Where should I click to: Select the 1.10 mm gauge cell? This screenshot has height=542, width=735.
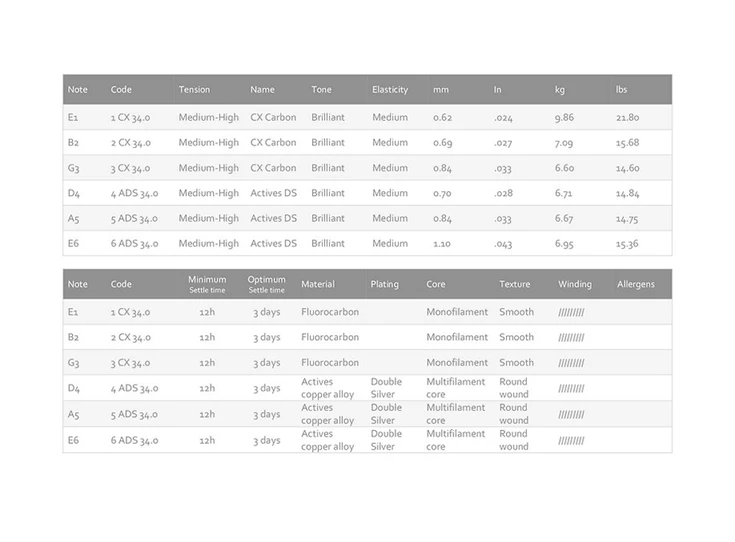pyautogui.click(x=442, y=244)
